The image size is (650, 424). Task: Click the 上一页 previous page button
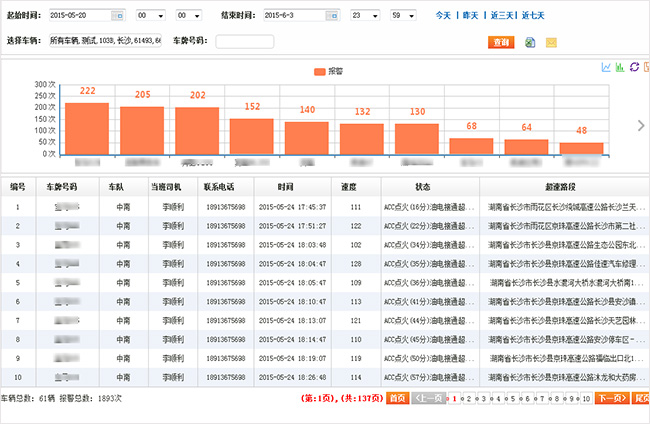(x=429, y=398)
